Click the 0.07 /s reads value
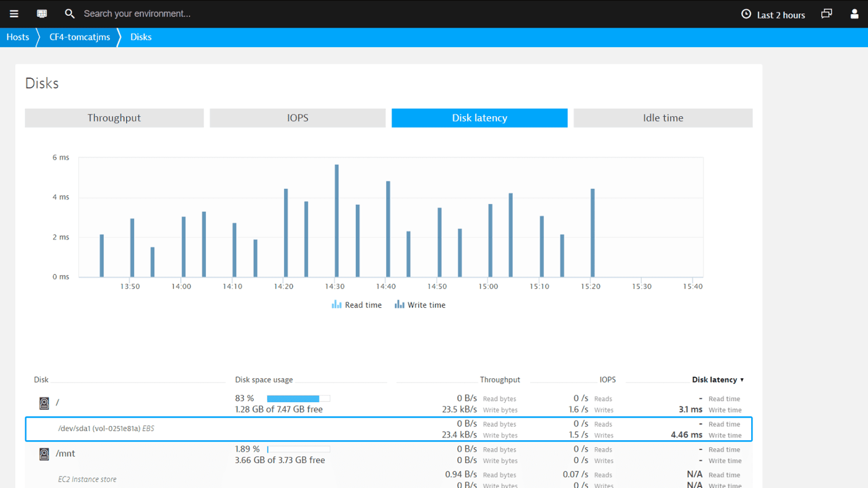Viewport: 868px width, 488px height. (575, 474)
